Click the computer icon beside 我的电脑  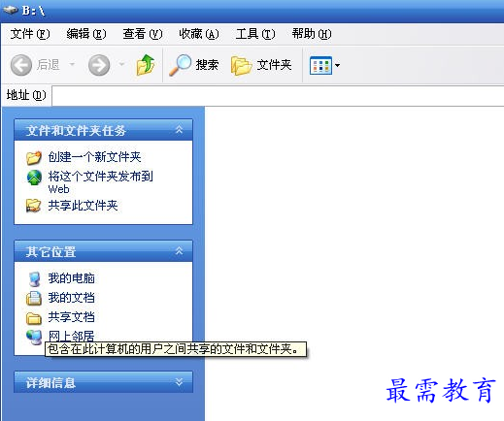tap(34, 278)
